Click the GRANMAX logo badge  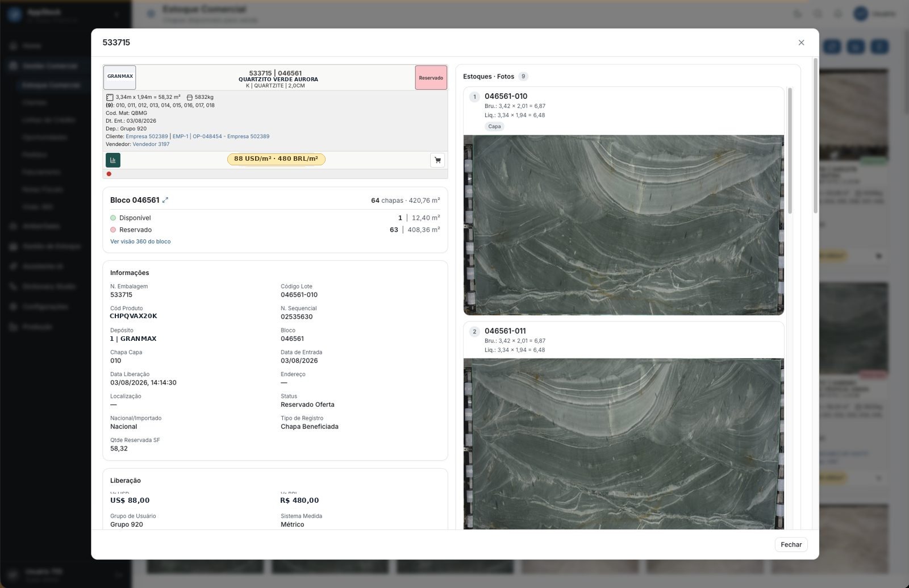120,77
